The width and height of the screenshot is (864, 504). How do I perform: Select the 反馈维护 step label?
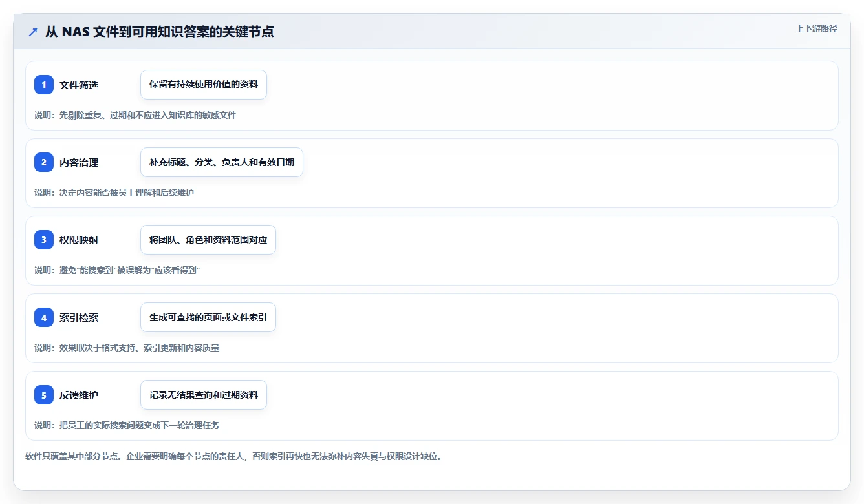(x=79, y=395)
